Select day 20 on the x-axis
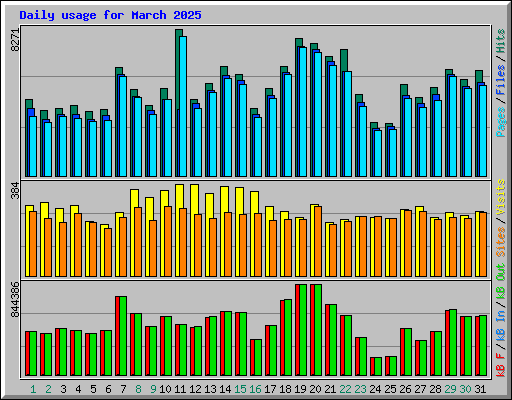Screen dimensions: 512x400 click(x=315, y=389)
